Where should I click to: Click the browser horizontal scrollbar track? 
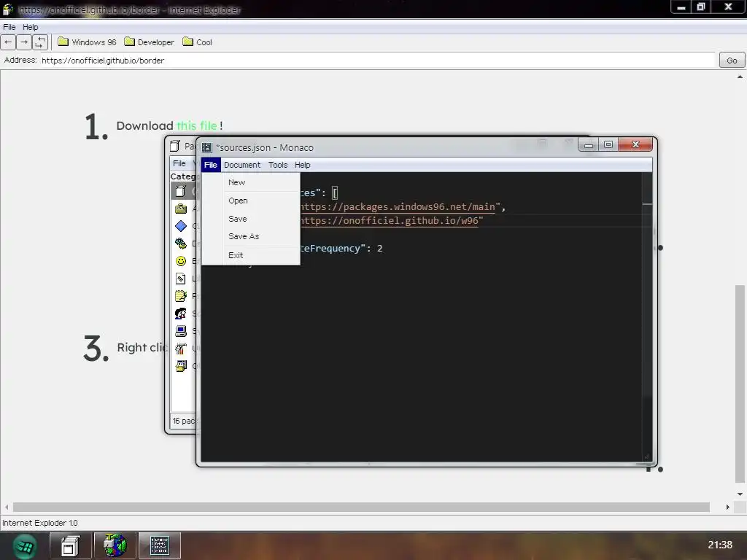pos(361,507)
